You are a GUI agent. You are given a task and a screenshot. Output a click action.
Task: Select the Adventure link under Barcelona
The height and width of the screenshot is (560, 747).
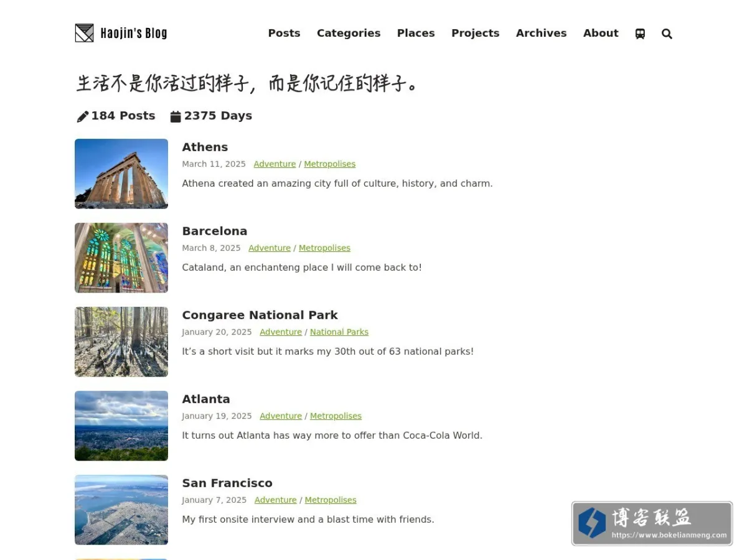coord(270,248)
